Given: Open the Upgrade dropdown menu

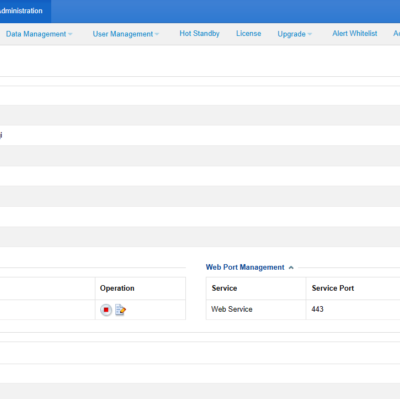Looking at the screenshot, I should tap(294, 34).
